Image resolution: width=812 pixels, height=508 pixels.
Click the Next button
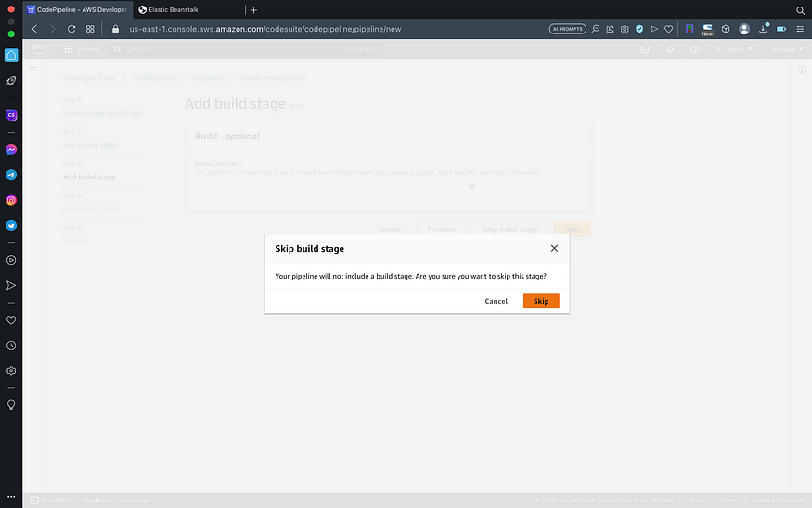point(573,229)
